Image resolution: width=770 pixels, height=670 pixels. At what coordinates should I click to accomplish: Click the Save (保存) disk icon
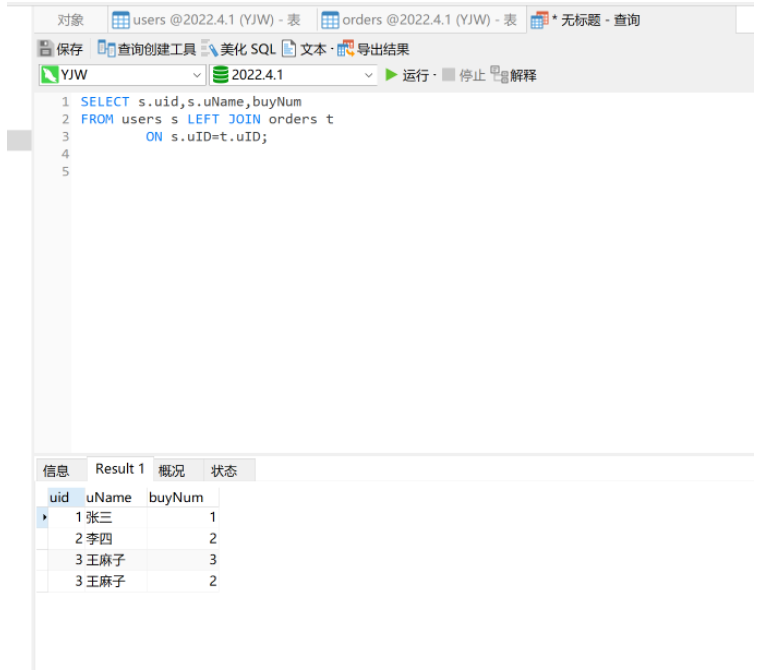click(45, 49)
